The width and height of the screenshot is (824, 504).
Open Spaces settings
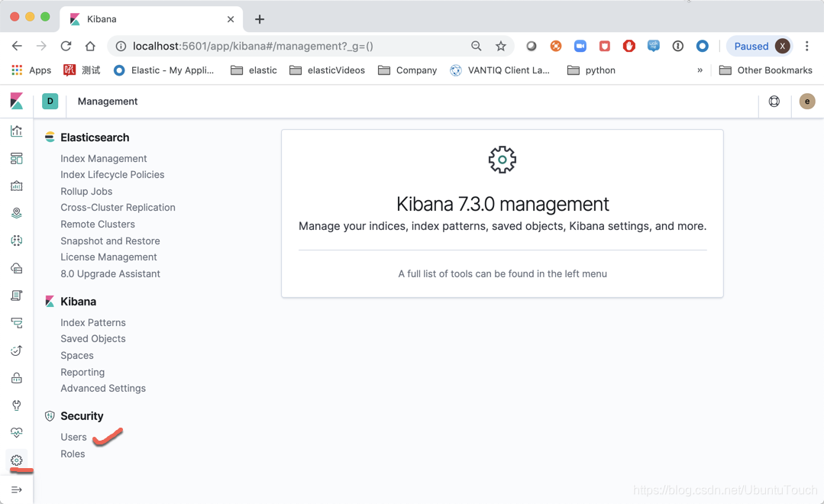pyautogui.click(x=76, y=355)
